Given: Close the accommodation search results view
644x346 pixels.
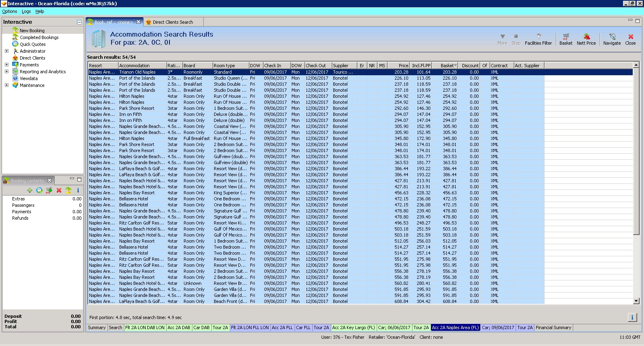Looking at the screenshot, I should [x=630, y=39].
